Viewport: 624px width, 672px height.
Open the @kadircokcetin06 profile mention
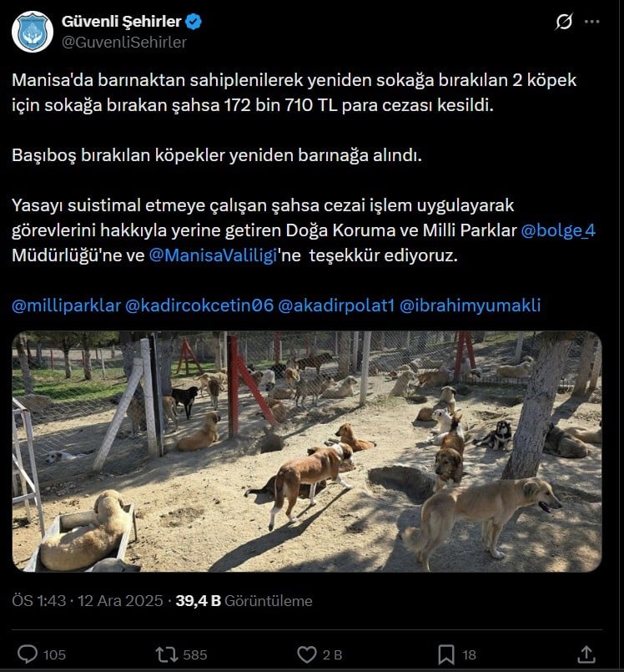tap(199, 306)
